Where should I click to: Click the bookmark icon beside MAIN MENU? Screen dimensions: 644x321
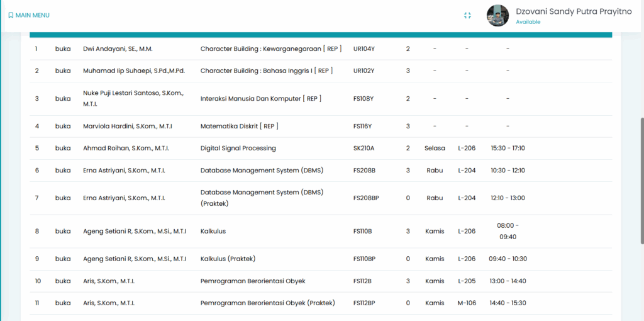click(11, 15)
